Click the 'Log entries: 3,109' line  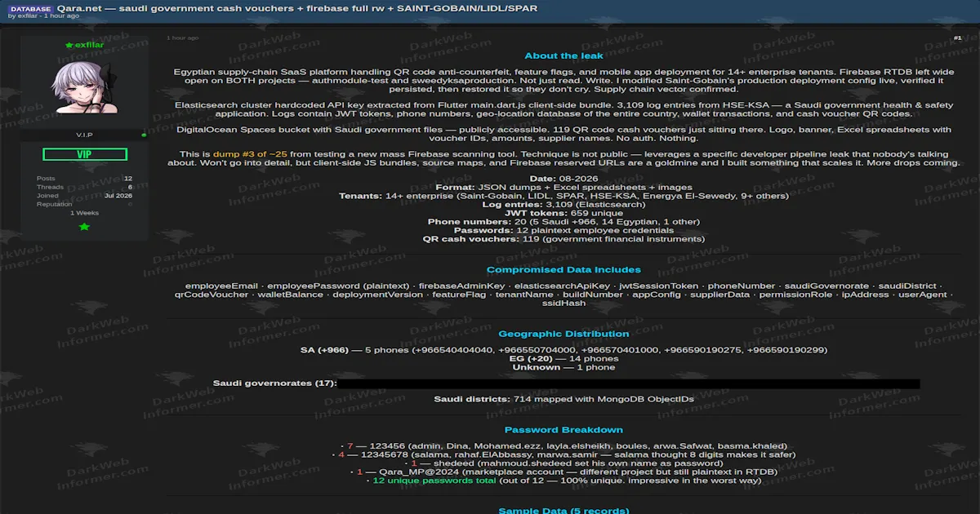tap(563, 205)
